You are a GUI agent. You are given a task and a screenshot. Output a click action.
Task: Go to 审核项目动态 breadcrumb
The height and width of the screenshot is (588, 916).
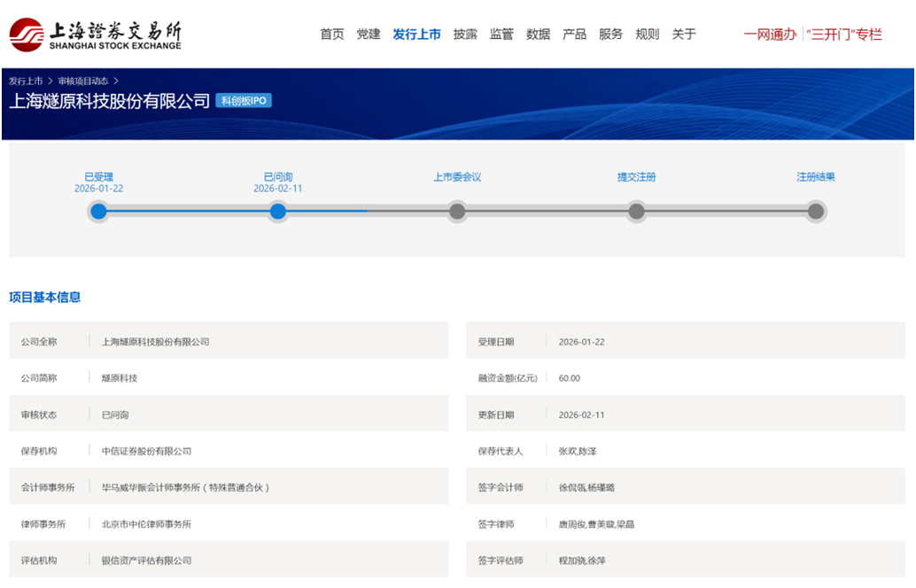coord(83,81)
